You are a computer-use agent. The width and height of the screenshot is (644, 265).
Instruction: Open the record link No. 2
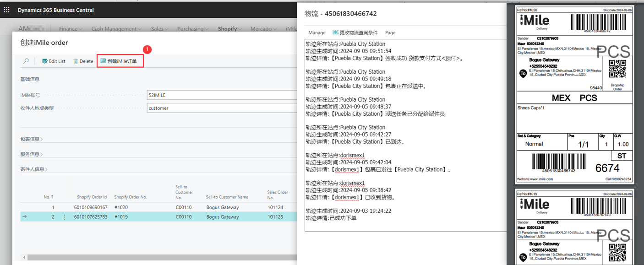[x=53, y=217]
